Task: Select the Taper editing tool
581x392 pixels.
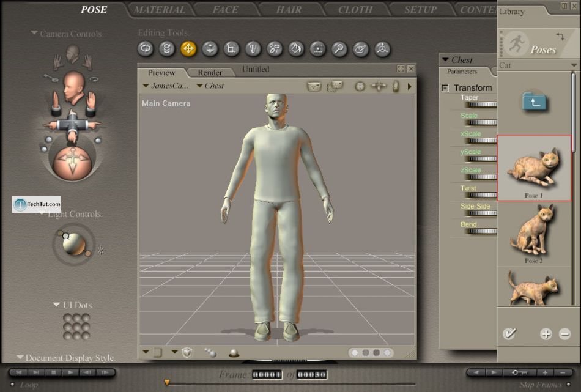Action: click(253, 49)
